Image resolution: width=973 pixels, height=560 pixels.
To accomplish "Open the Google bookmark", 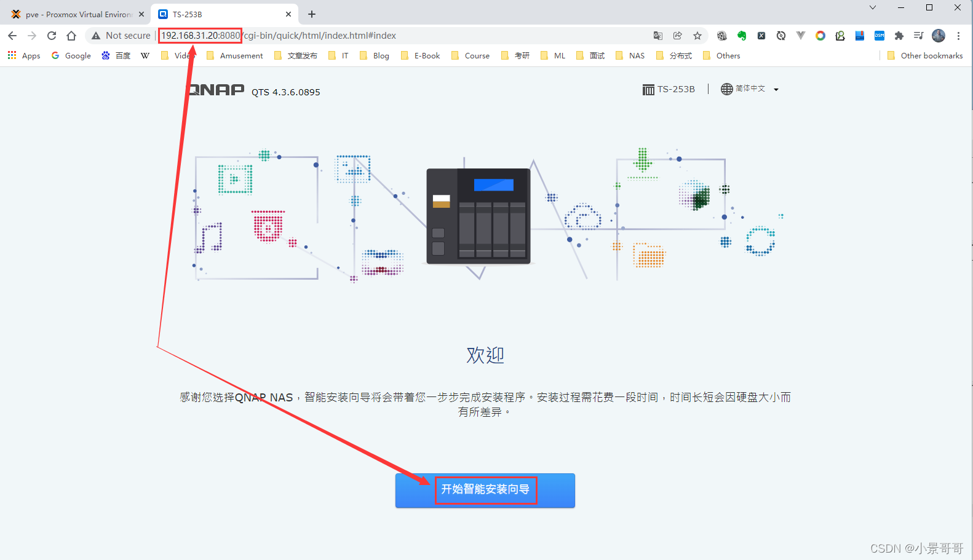I will point(71,55).
